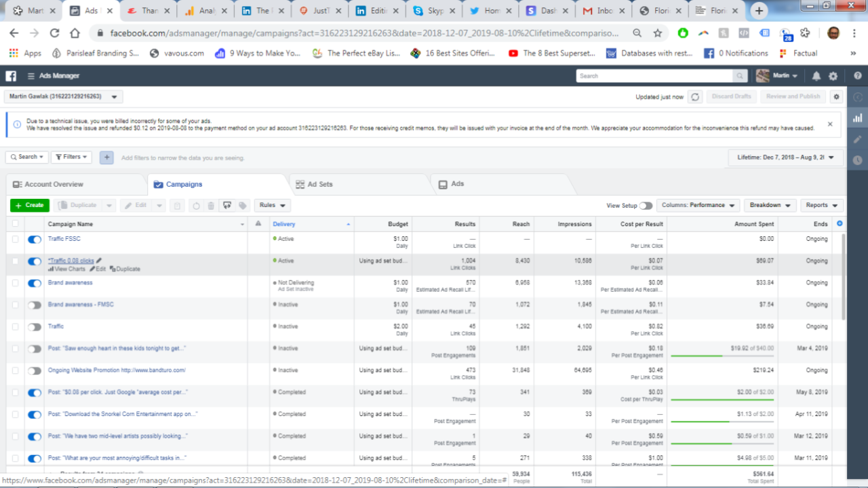
Task: Open the Ongoing Website Promotion campaign link
Action: pos(117,371)
